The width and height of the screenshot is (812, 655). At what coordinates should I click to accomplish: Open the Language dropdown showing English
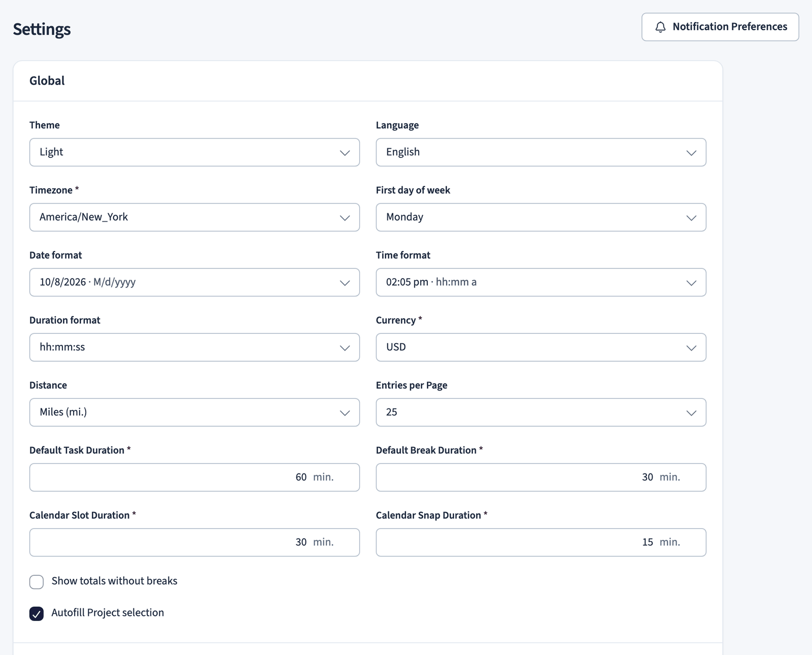point(541,152)
